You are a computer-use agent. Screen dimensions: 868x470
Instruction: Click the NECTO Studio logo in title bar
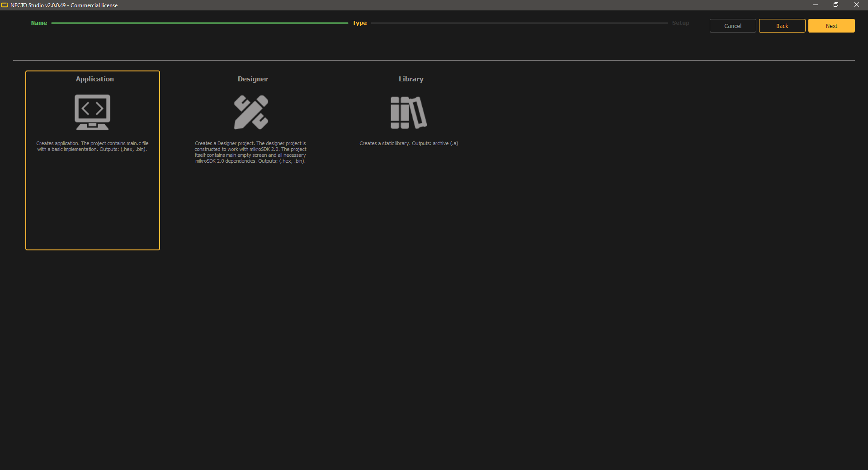point(5,5)
